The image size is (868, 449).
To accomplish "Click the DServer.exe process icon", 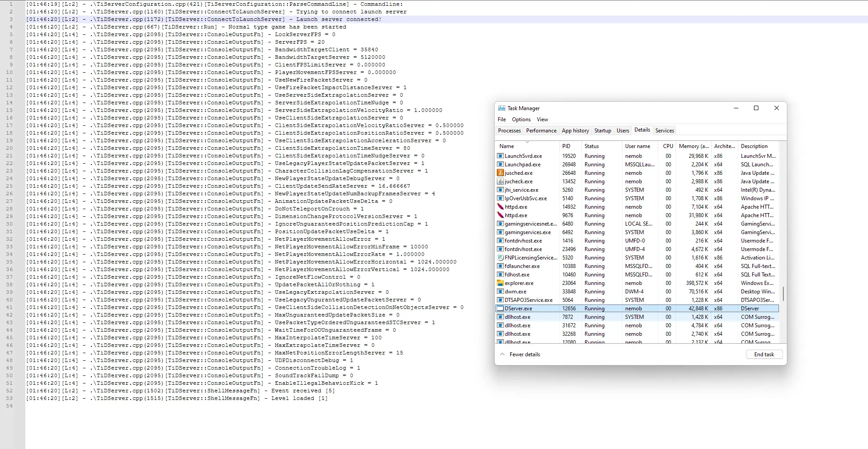I will [x=500, y=309].
